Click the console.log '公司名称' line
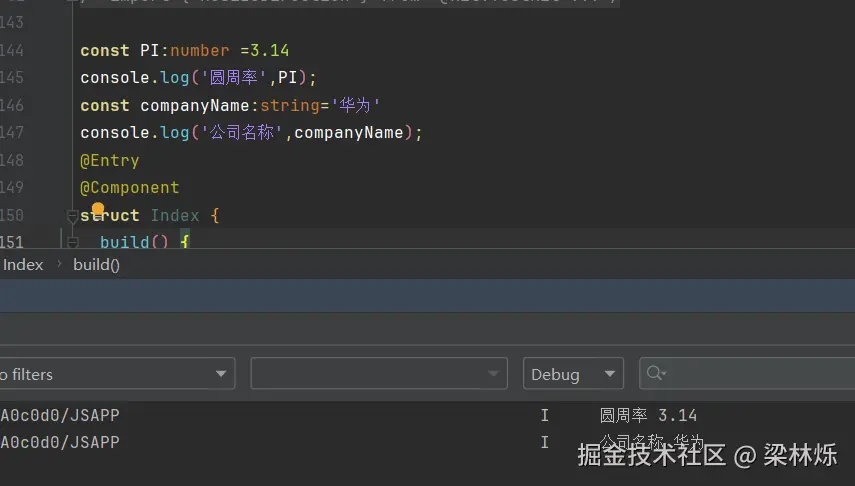The image size is (855, 486). click(x=251, y=133)
